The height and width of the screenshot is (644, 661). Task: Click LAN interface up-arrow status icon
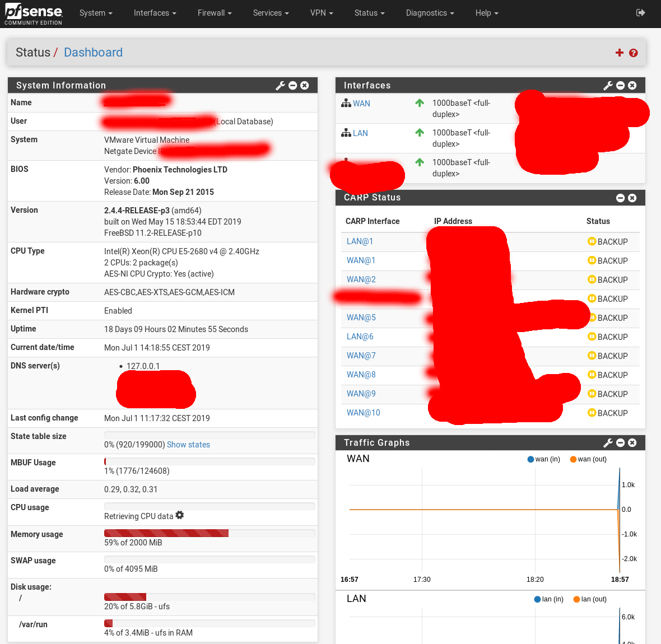pyautogui.click(x=420, y=132)
